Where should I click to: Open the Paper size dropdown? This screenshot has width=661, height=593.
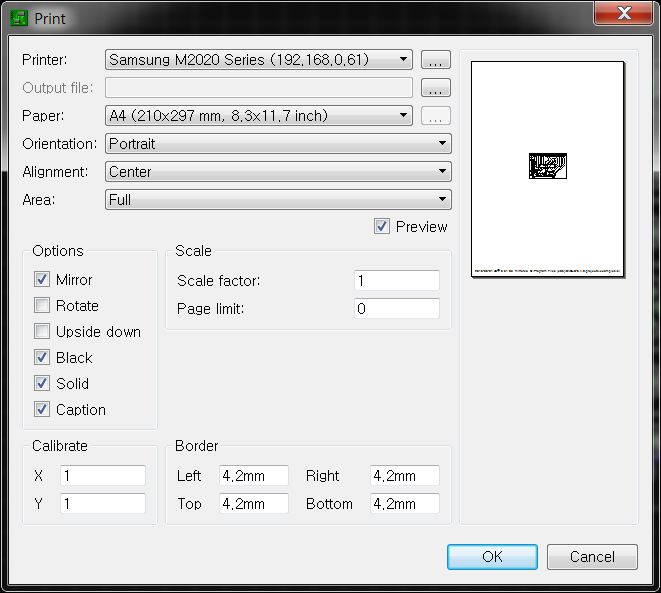click(259, 115)
